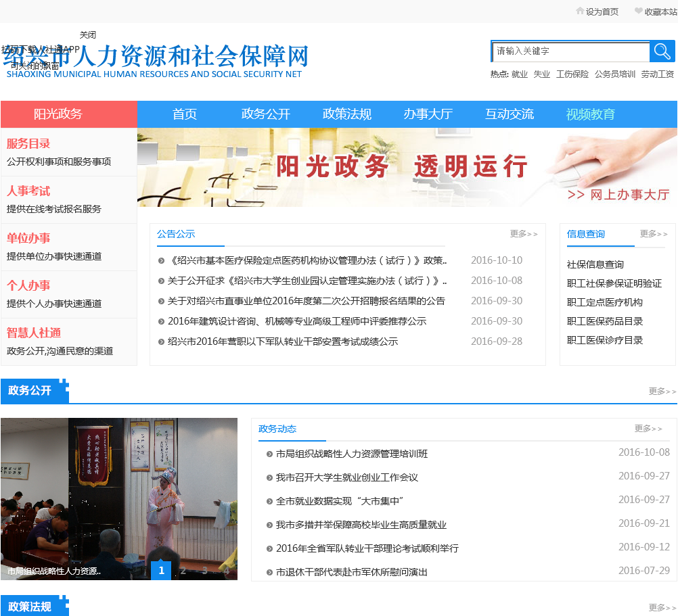Click the home icon for 设为首页
Viewport: 678px width, 616px height.
[580, 11]
